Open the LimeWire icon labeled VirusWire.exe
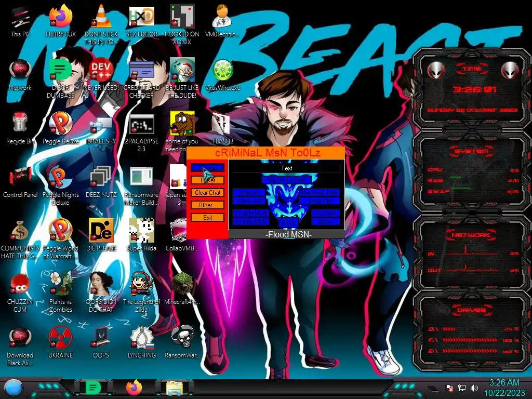532x399 pixels. click(222, 75)
